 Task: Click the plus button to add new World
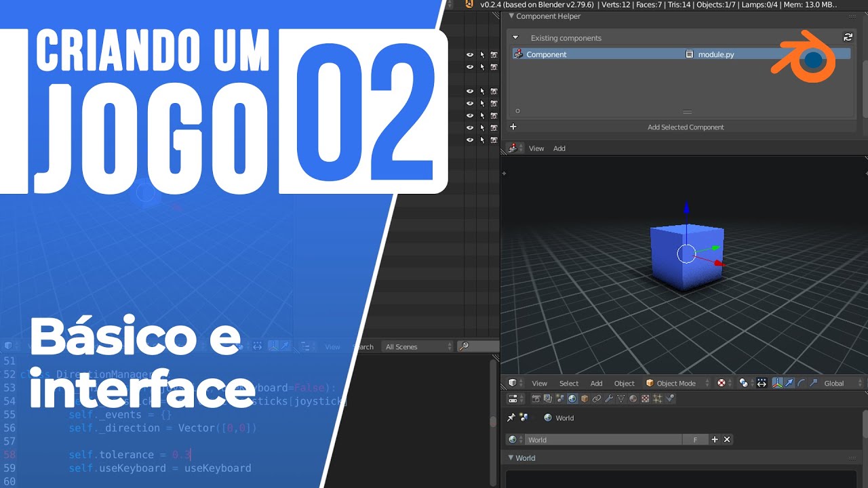(x=714, y=439)
